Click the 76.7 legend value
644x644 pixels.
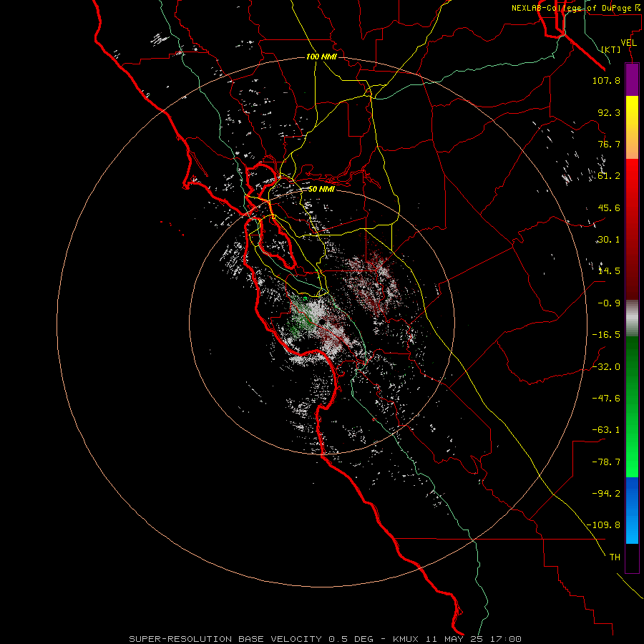pyautogui.click(x=609, y=144)
